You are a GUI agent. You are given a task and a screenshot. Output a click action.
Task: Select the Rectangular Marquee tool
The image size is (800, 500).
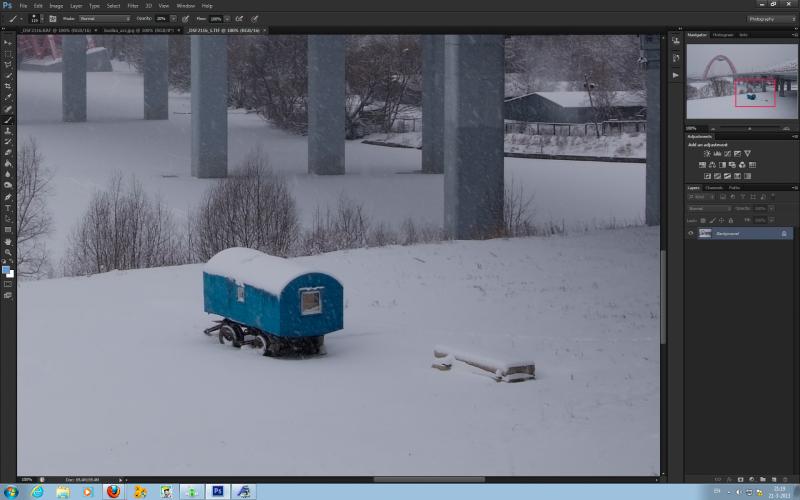(x=8, y=54)
